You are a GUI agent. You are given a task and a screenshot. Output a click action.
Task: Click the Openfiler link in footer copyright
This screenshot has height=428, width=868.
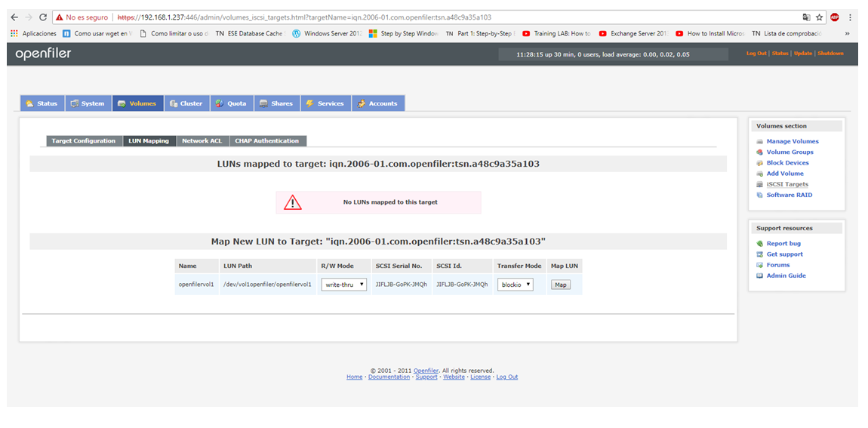coord(426,371)
